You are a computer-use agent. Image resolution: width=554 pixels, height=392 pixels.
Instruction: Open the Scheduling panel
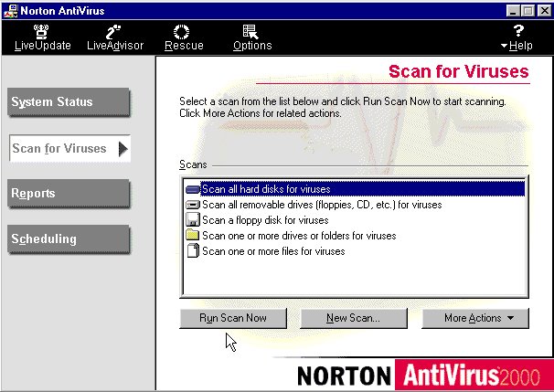coord(70,239)
